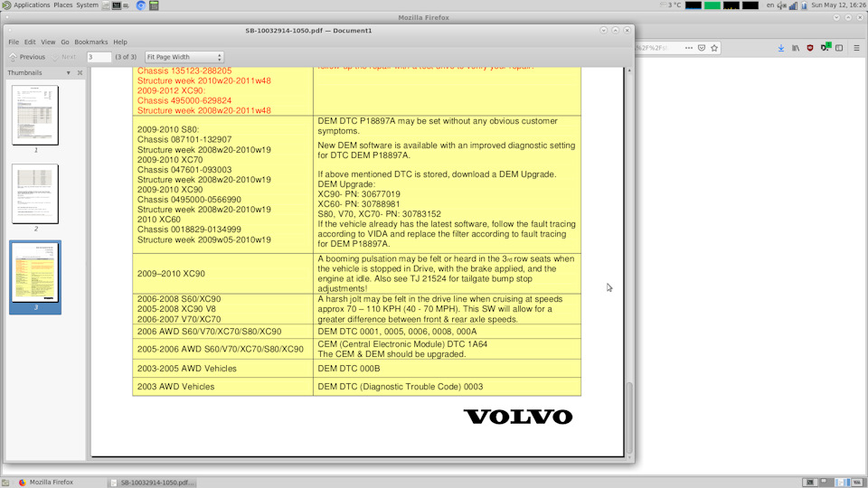The image size is (868, 488).
Task: Bookmark this page with the star icon
Action: 714,48
